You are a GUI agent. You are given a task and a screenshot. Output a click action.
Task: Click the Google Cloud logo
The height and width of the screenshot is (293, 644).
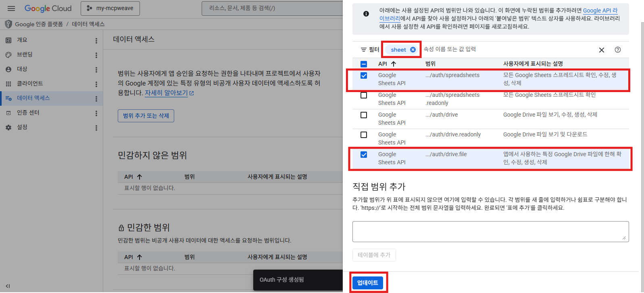pos(48,8)
